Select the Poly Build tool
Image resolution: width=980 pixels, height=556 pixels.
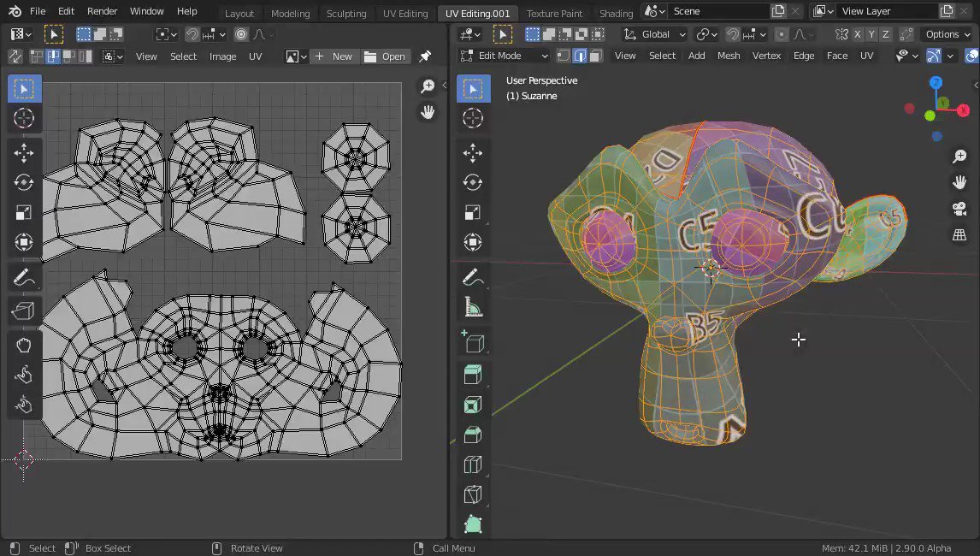coord(473,524)
